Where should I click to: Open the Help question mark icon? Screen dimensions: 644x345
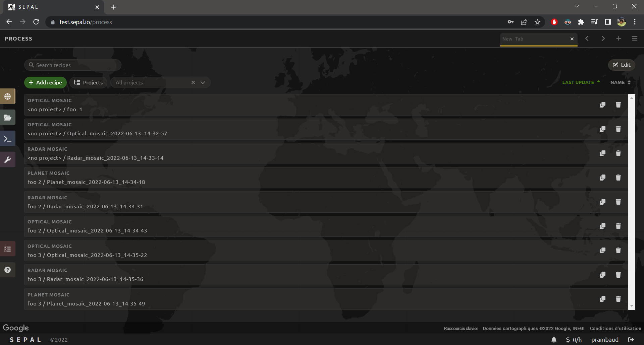point(8,270)
